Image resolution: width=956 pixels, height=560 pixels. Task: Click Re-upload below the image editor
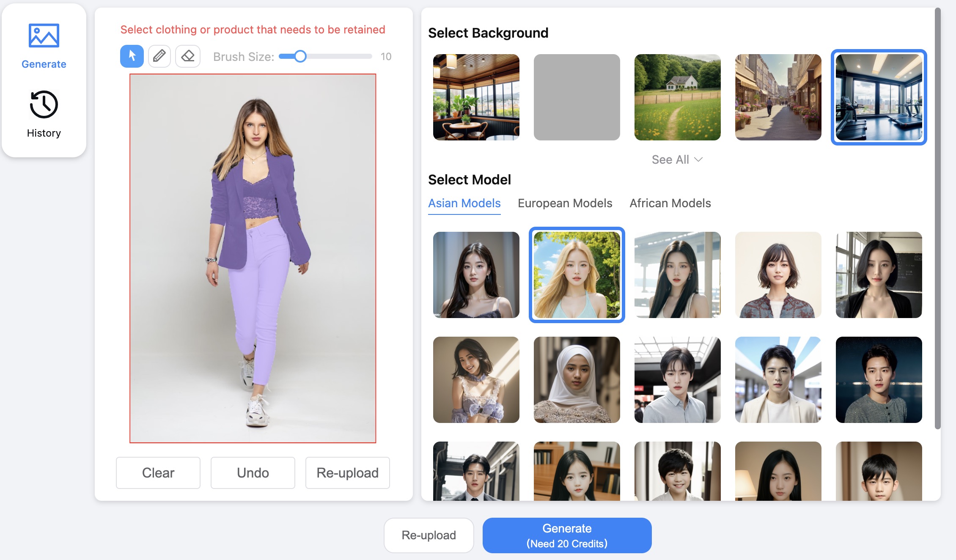[348, 473]
